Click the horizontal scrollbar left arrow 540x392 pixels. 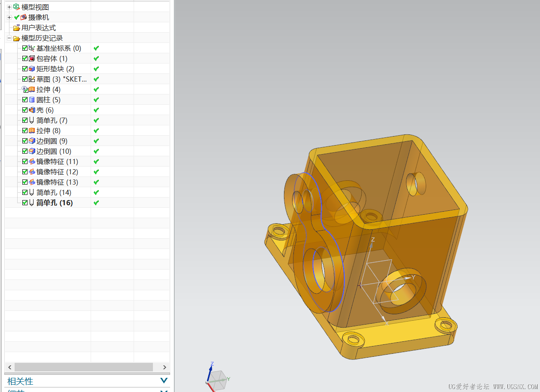(x=9, y=367)
